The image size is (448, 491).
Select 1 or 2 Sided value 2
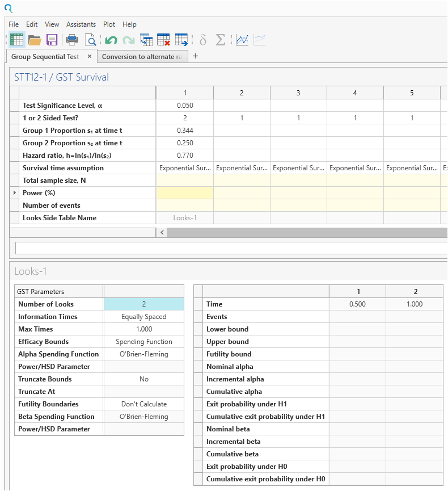coord(185,118)
